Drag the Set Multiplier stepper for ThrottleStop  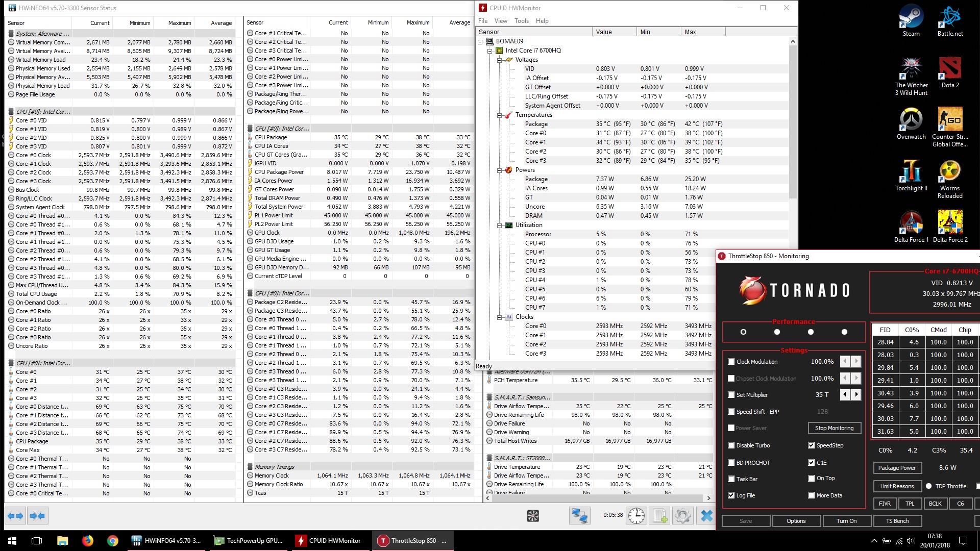click(x=851, y=394)
